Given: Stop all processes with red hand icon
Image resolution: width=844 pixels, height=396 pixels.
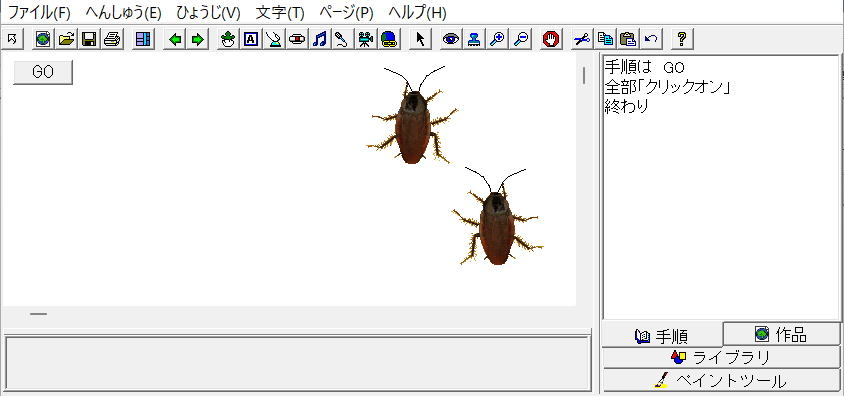Looking at the screenshot, I should click(551, 39).
